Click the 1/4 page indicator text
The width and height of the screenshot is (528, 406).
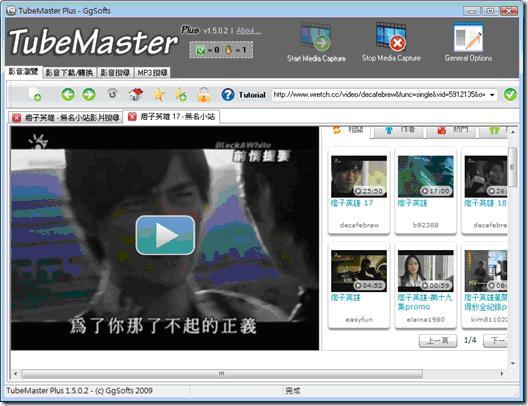(470, 340)
